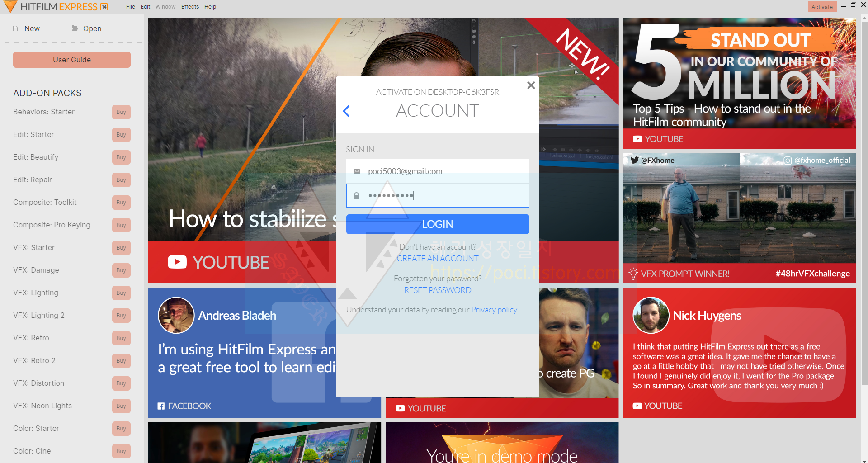This screenshot has width=868, height=463.
Task: Buy the Composite: Pro Keying pack
Action: pyautogui.click(x=121, y=225)
